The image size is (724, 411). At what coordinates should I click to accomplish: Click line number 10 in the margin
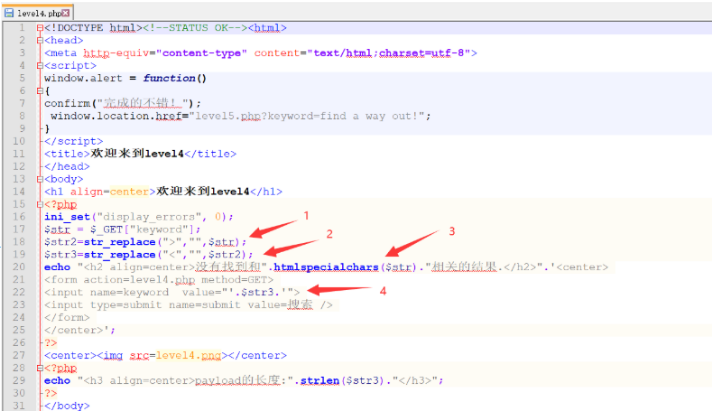click(19, 141)
